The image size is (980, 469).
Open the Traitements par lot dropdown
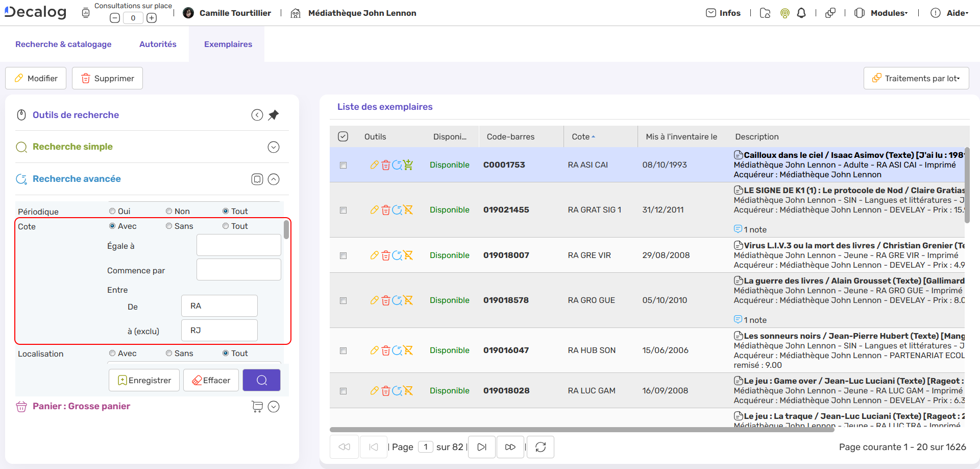tap(916, 78)
